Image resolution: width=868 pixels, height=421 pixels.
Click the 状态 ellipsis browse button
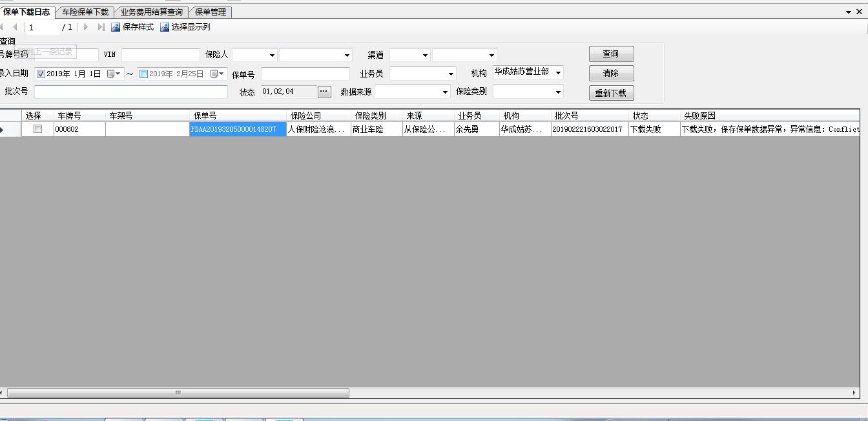click(x=324, y=92)
